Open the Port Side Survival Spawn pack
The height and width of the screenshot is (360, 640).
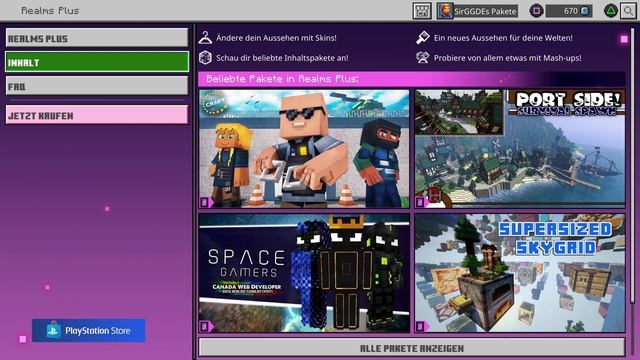(520, 149)
